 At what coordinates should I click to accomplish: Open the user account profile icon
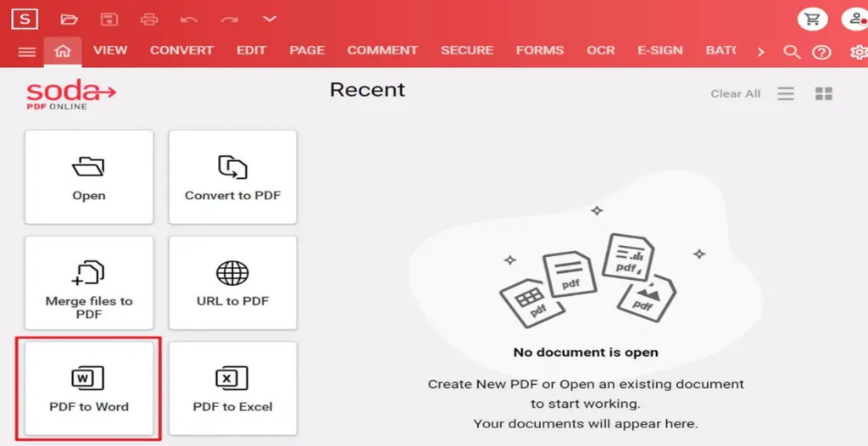[x=856, y=20]
